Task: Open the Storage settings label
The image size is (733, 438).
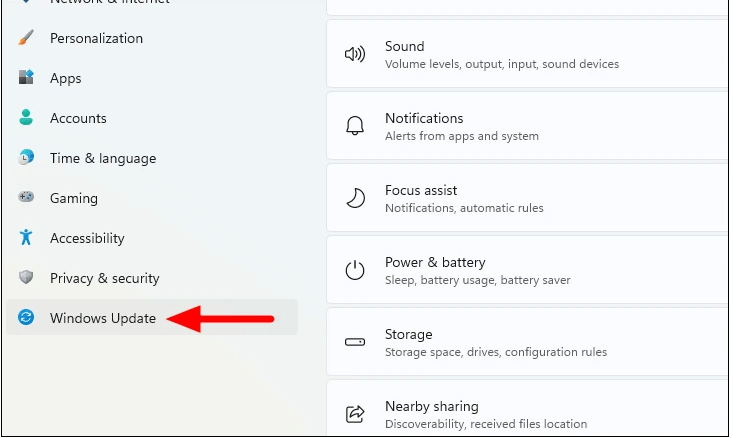Action: 408,334
